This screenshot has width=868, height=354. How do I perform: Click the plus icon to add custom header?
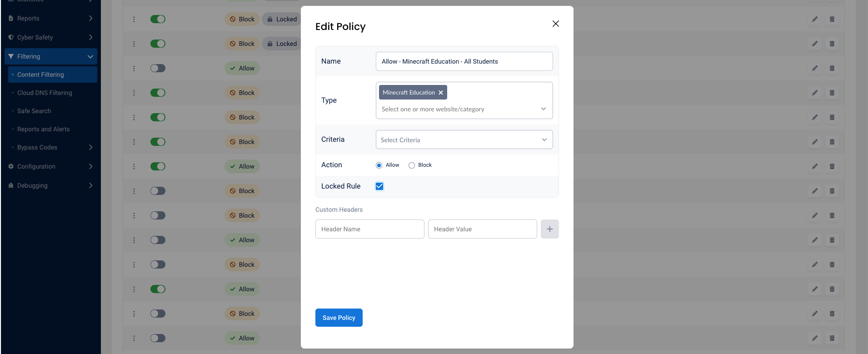click(x=549, y=229)
